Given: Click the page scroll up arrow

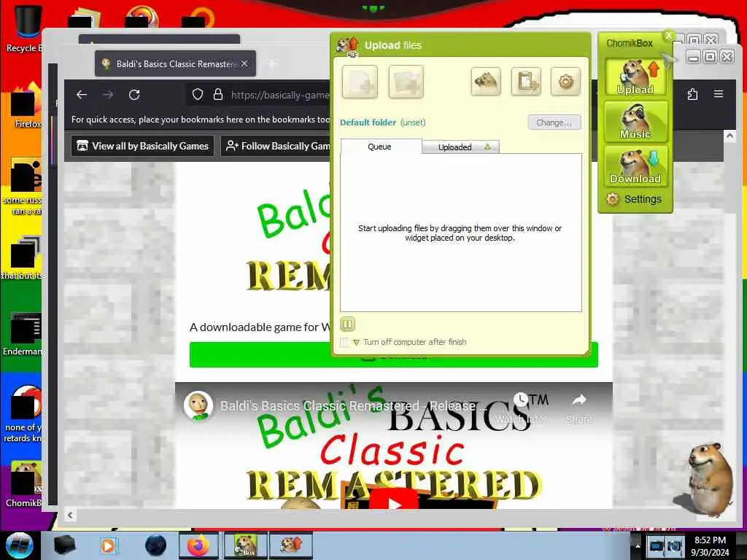Looking at the screenshot, I should 729,136.
